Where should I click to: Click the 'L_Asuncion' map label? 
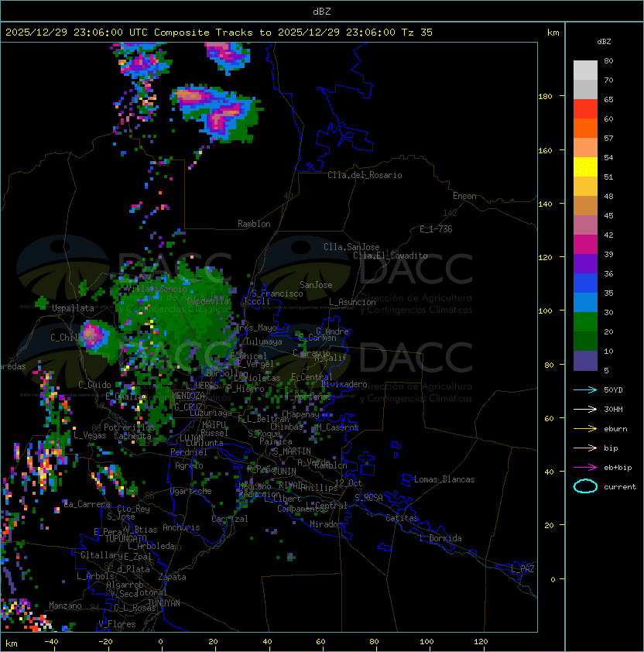click(x=352, y=302)
